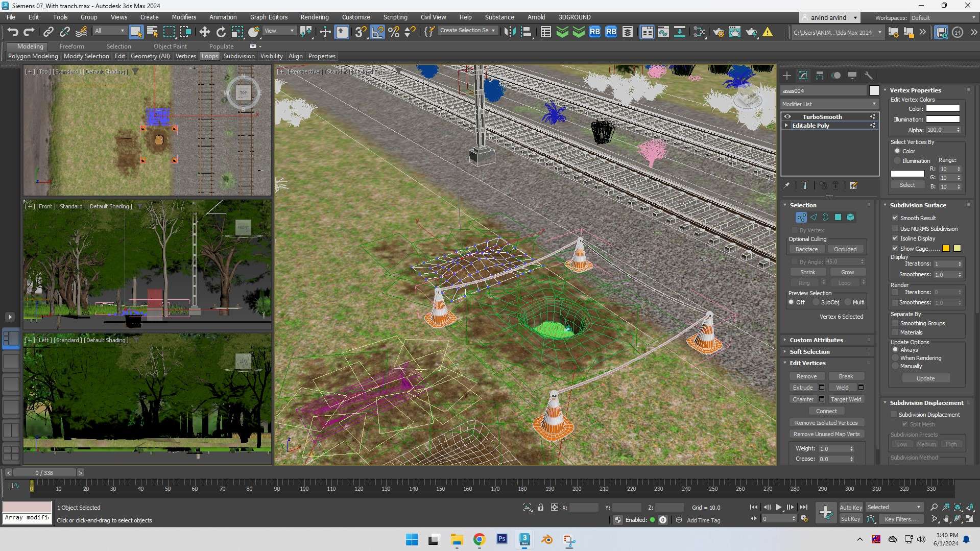
Task: Select the Select and Move tool
Action: click(204, 32)
